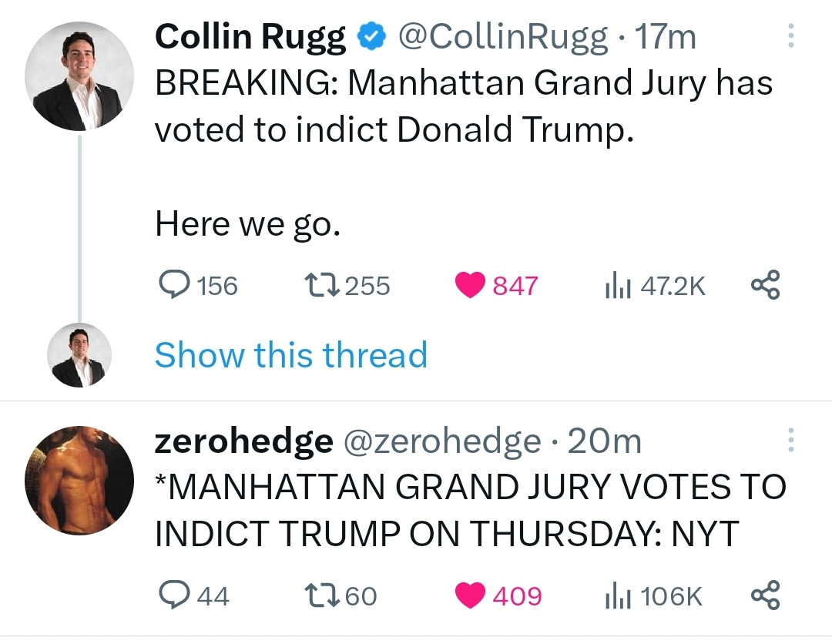
Task: Share Collin Rugg's tweet
Action: pyautogui.click(x=765, y=287)
